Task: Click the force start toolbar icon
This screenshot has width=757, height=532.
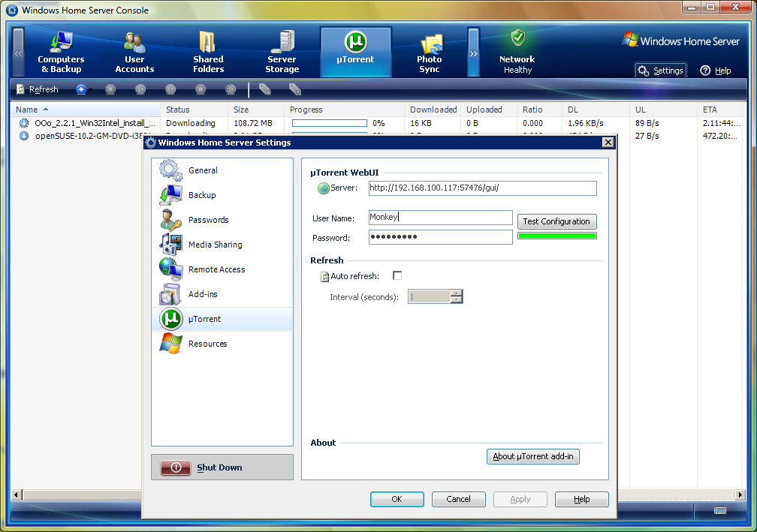Action: [231, 89]
